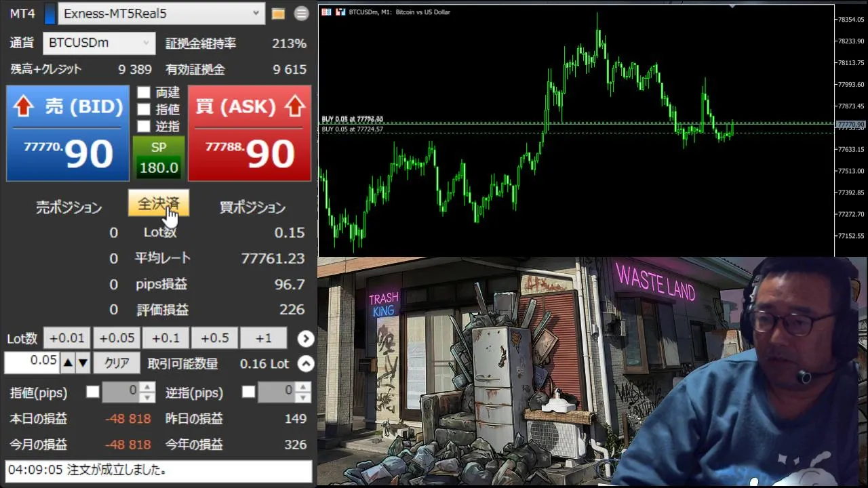Toggle the 指値(pips) checkbox
The image size is (868, 488).
point(93,392)
